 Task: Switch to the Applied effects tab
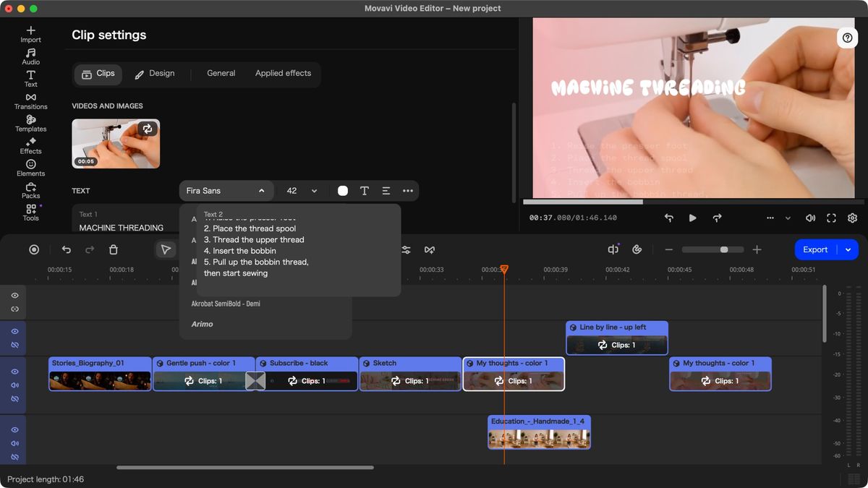click(x=283, y=74)
